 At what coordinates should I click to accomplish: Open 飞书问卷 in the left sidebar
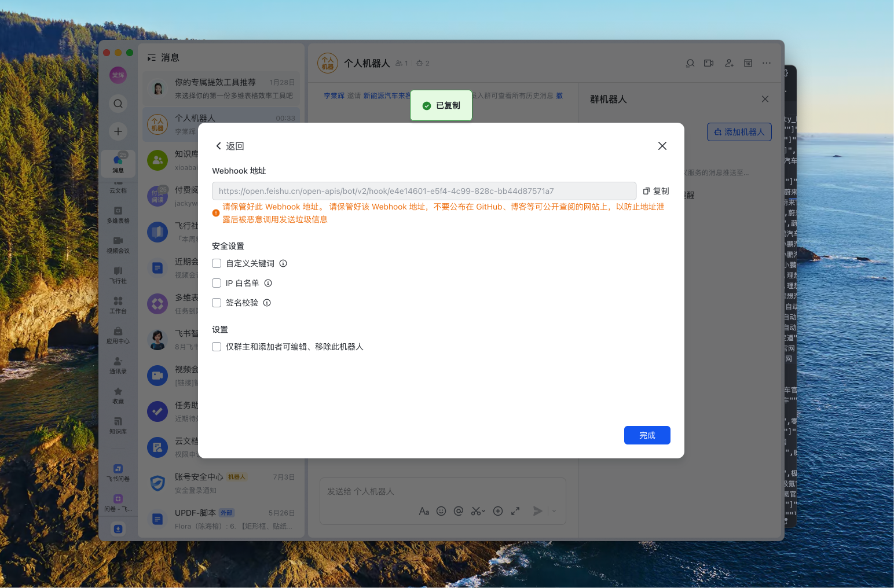tap(118, 473)
